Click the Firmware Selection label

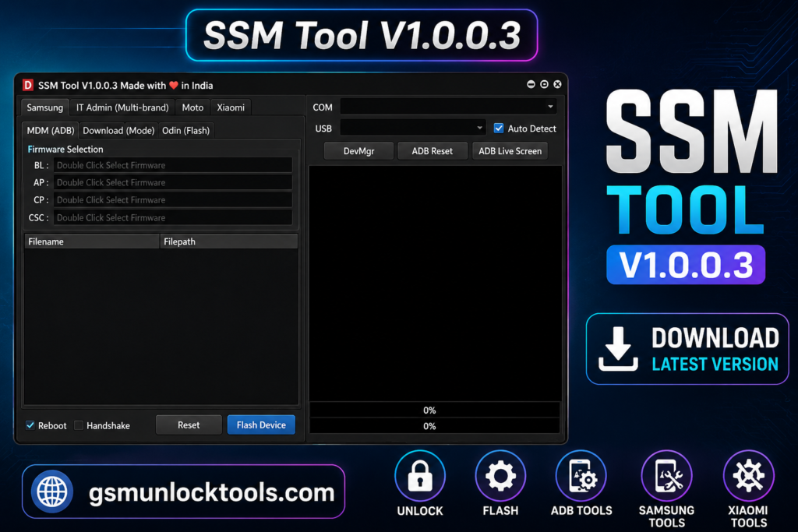tap(65, 149)
